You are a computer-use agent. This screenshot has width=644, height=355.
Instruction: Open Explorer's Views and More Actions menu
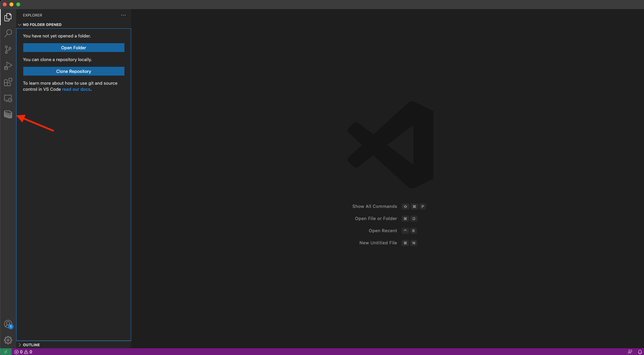pos(123,15)
